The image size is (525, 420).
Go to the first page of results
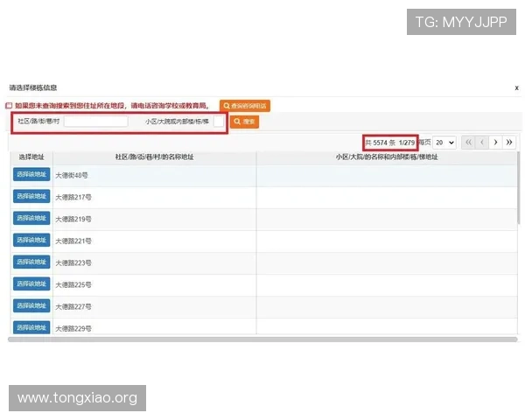click(468, 143)
